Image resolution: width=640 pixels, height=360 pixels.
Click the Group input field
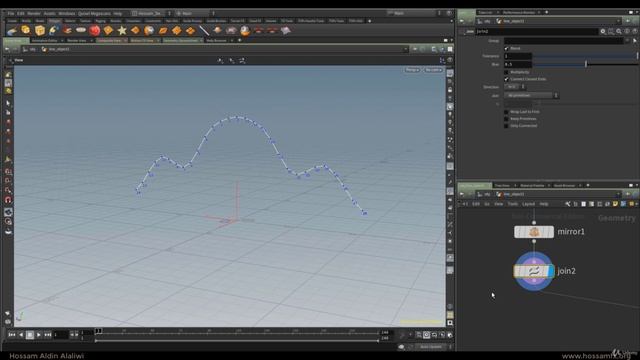tap(563, 40)
